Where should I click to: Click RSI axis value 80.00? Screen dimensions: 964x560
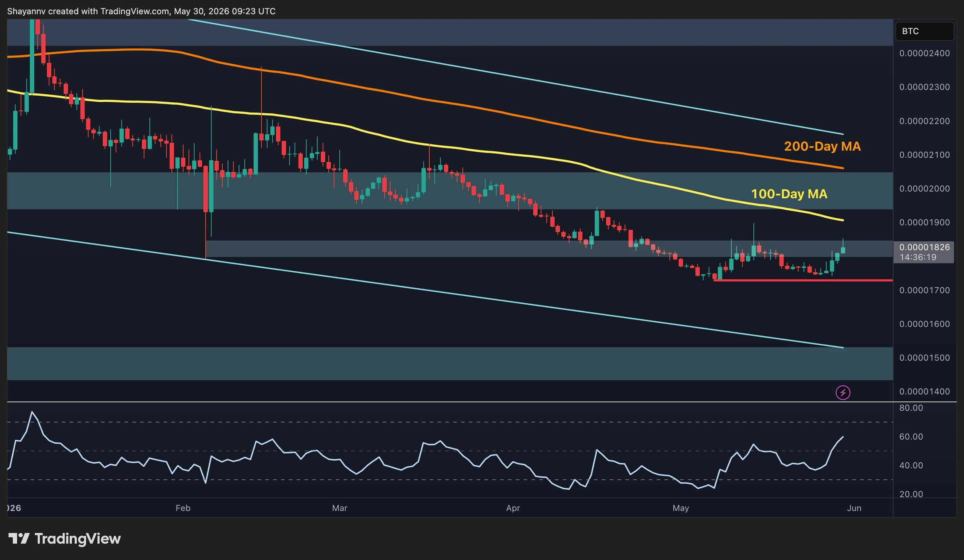click(911, 408)
